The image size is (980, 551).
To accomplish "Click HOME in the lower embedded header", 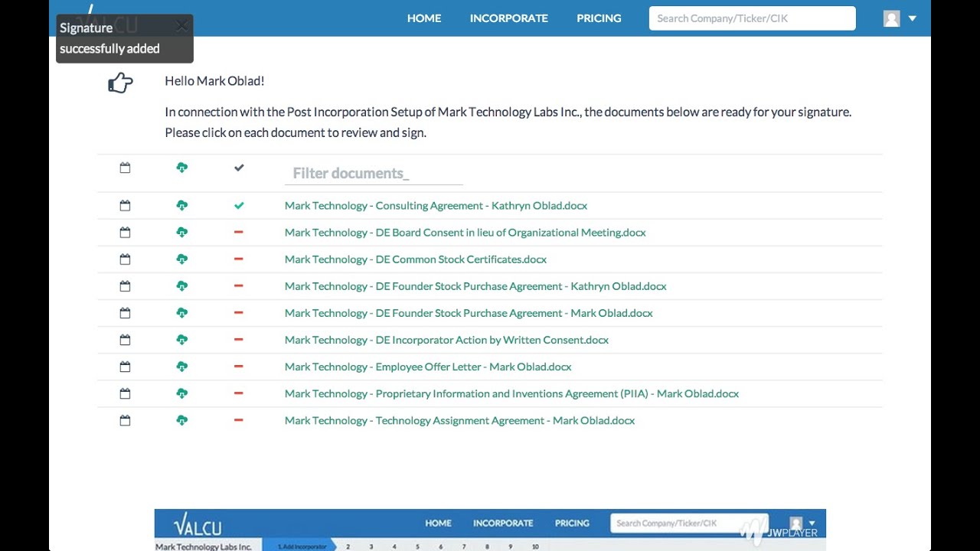I will click(x=438, y=523).
